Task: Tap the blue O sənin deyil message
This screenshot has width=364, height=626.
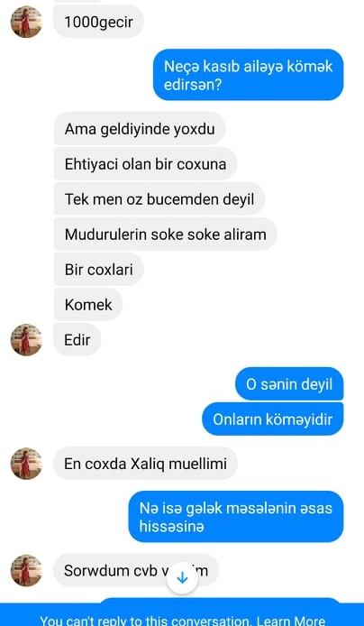Action: (289, 384)
